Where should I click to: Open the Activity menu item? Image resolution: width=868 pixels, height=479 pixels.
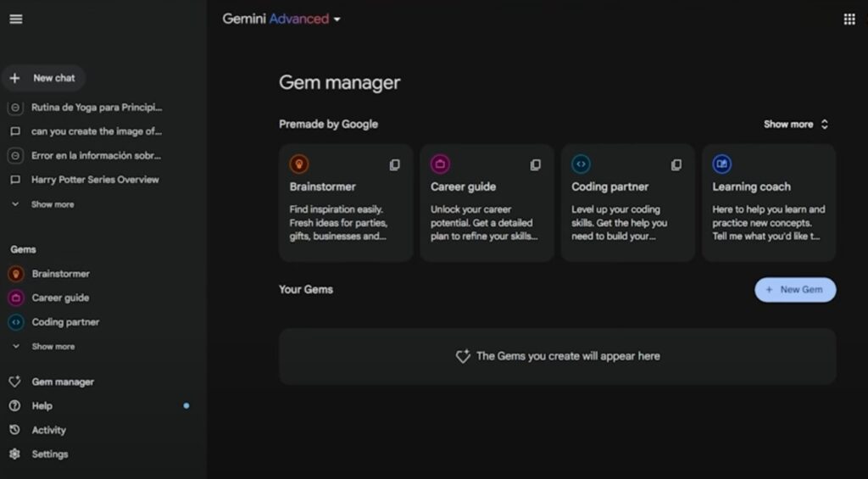(48, 430)
